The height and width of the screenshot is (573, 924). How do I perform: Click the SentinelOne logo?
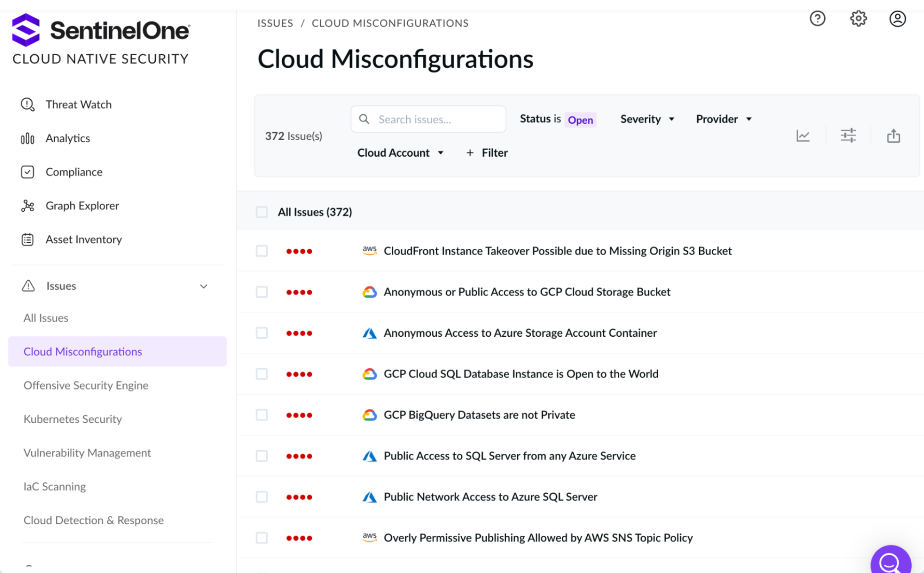(100, 31)
